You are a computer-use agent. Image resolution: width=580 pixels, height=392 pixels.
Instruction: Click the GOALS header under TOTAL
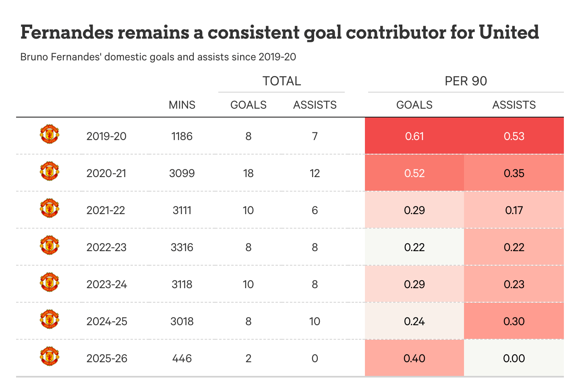click(x=249, y=105)
